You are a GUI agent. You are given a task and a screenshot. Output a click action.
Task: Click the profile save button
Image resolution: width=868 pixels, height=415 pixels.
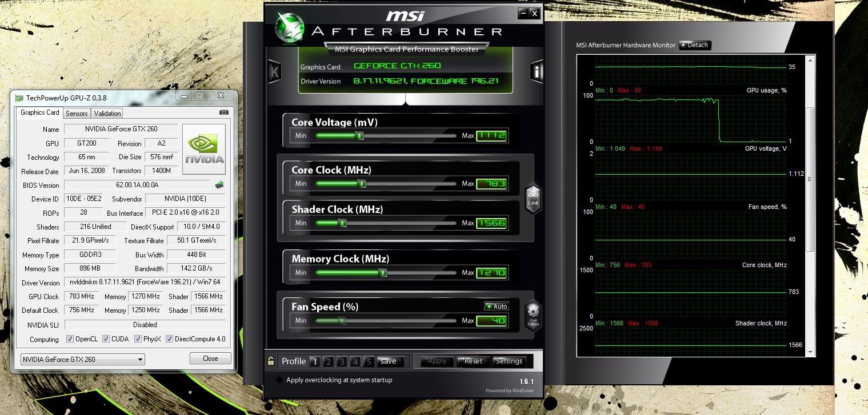click(x=390, y=361)
